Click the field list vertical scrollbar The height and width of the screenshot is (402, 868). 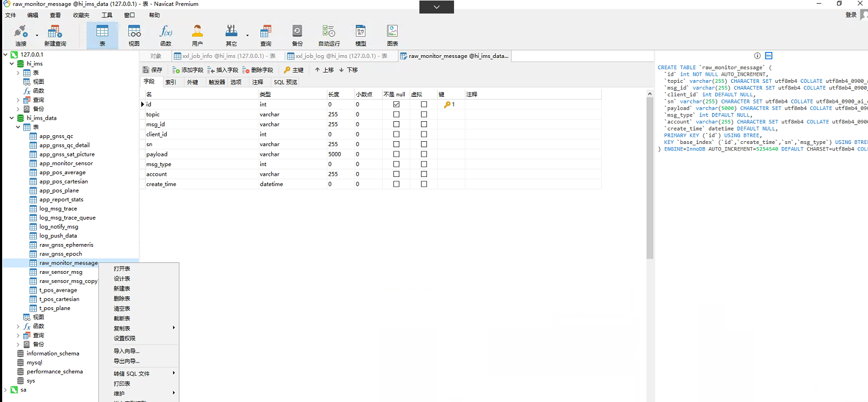[x=650, y=179]
